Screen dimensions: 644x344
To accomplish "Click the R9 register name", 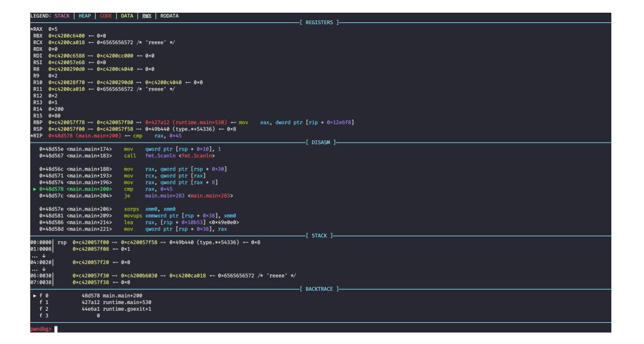I will (x=36, y=76).
